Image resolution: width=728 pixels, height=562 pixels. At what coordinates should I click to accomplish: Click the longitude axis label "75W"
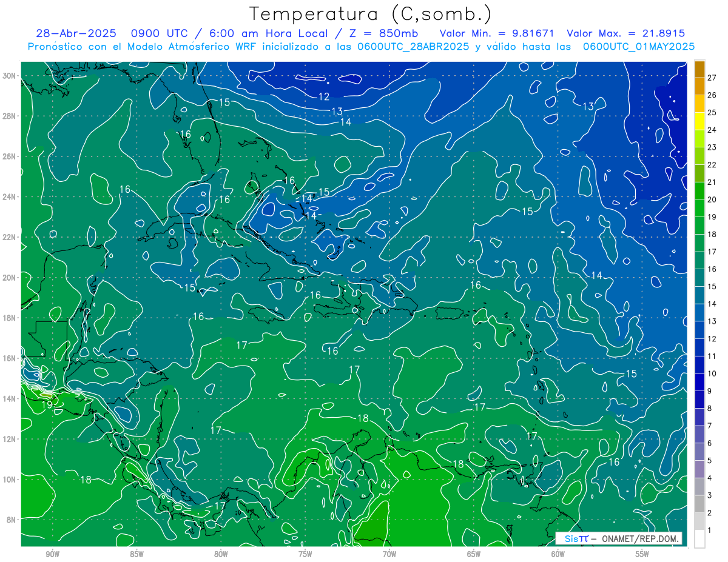[x=305, y=554]
